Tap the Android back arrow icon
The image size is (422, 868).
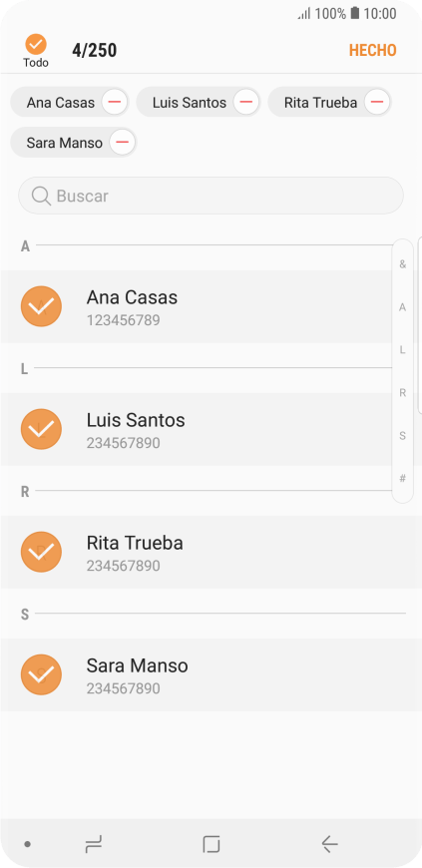coord(329,844)
